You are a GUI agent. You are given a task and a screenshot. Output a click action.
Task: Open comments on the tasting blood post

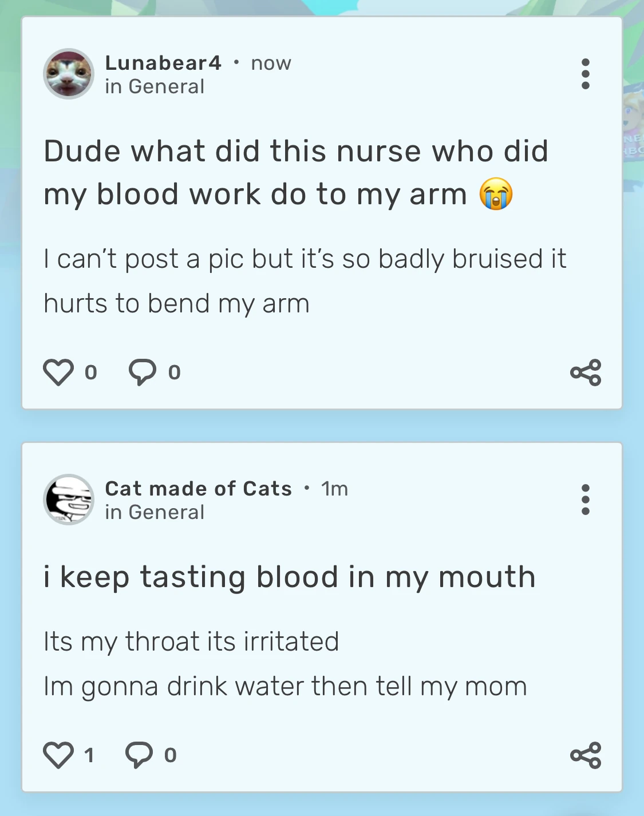pyautogui.click(x=139, y=755)
